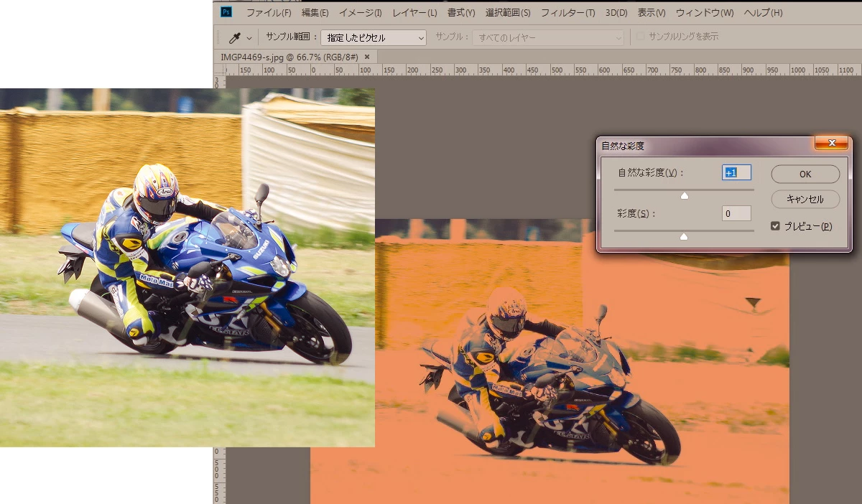Viewport: 862px width, 504px height.
Task: Close the 自然な彩度 dialog
Action: [832, 144]
